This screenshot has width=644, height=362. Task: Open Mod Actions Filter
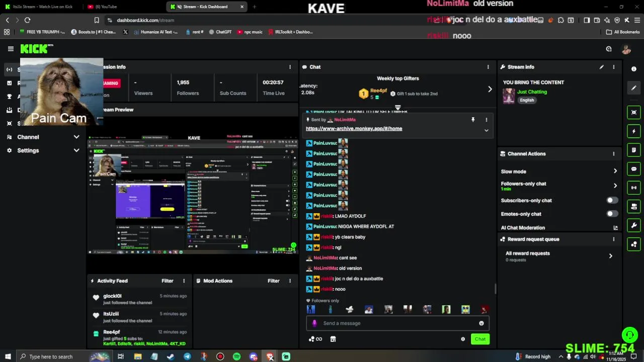(274, 281)
